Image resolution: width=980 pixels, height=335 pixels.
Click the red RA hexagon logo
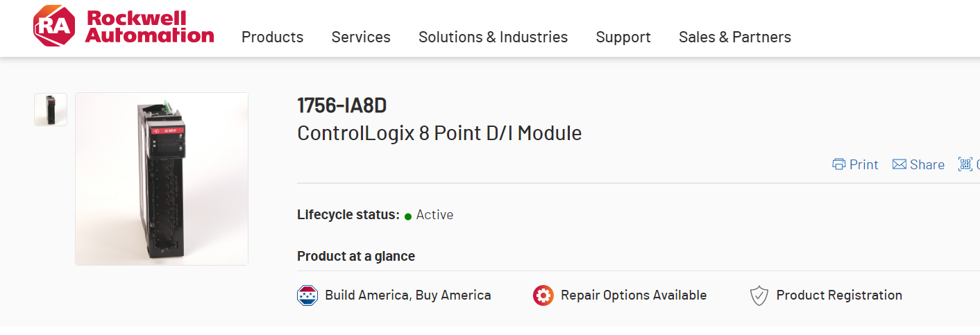pos(54,26)
